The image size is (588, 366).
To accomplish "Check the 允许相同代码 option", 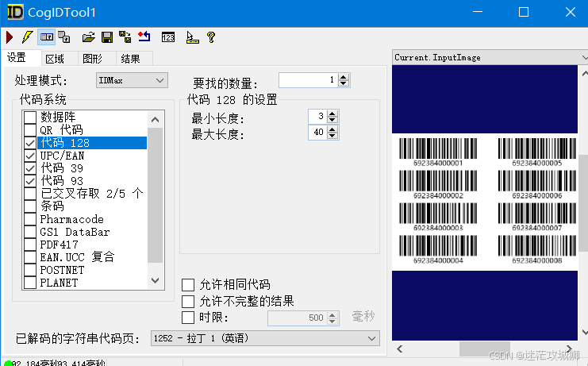I will coord(188,285).
